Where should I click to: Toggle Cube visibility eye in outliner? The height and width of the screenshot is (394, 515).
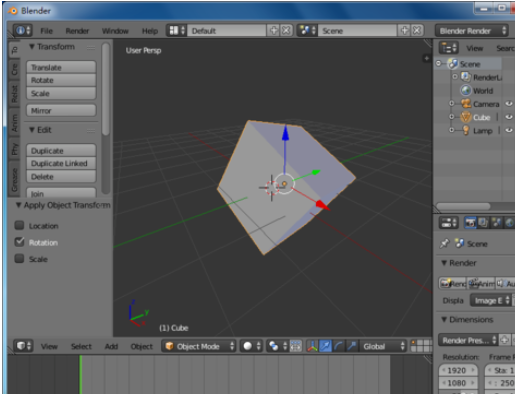click(x=509, y=117)
